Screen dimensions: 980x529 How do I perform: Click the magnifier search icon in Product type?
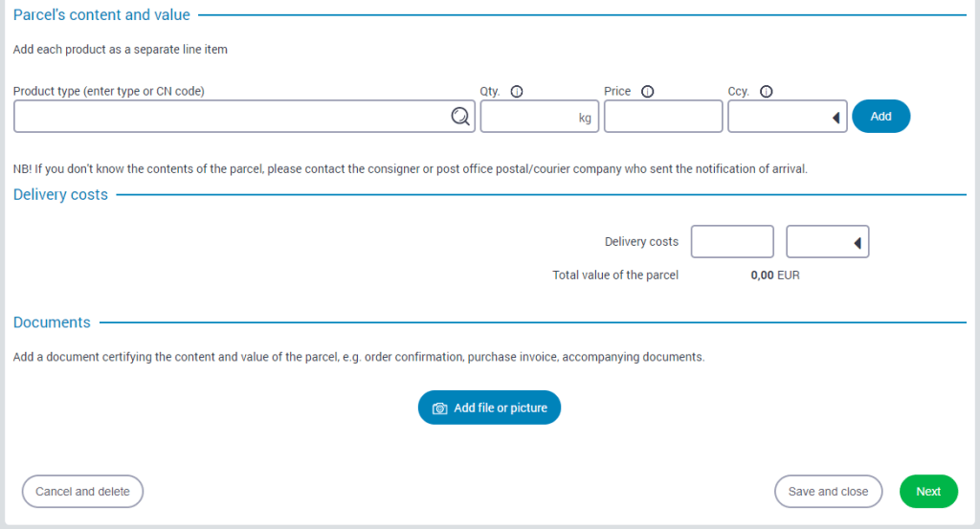pyautogui.click(x=460, y=117)
